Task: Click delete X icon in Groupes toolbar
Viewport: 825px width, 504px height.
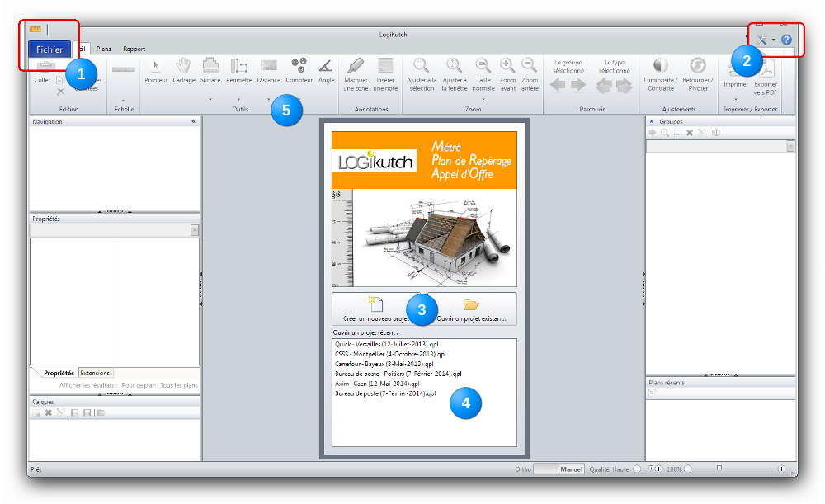Action: (x=689, y=133)
